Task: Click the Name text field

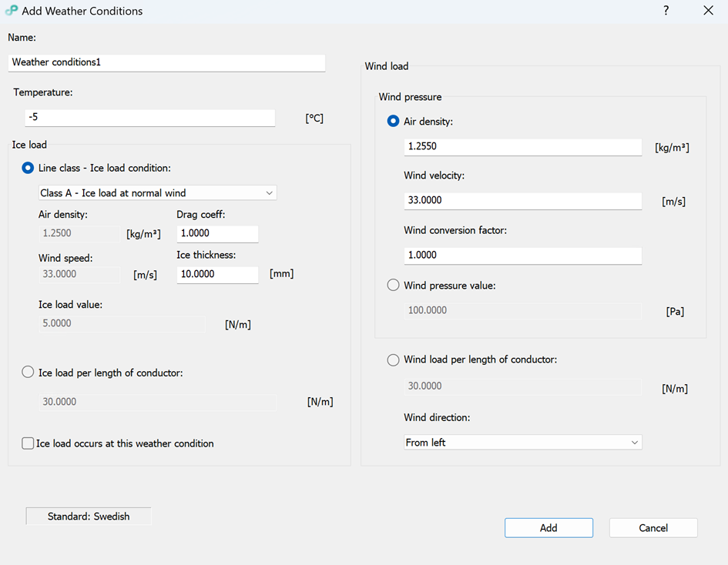Action: click(166, 62)
